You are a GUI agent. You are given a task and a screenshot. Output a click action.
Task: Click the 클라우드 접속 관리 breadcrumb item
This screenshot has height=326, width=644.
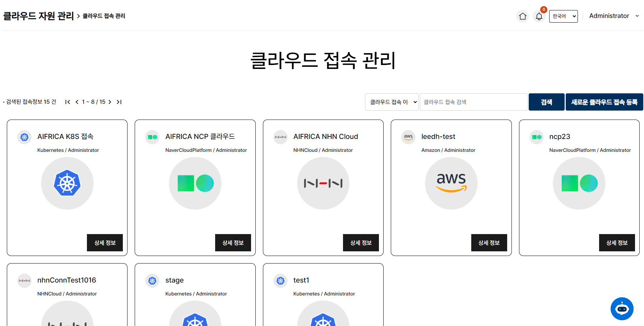(104, 16)
